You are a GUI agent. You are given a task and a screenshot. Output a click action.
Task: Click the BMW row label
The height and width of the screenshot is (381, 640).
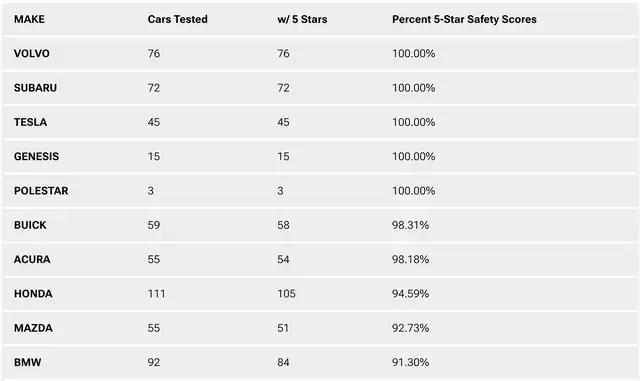click(x=27, y=362)
